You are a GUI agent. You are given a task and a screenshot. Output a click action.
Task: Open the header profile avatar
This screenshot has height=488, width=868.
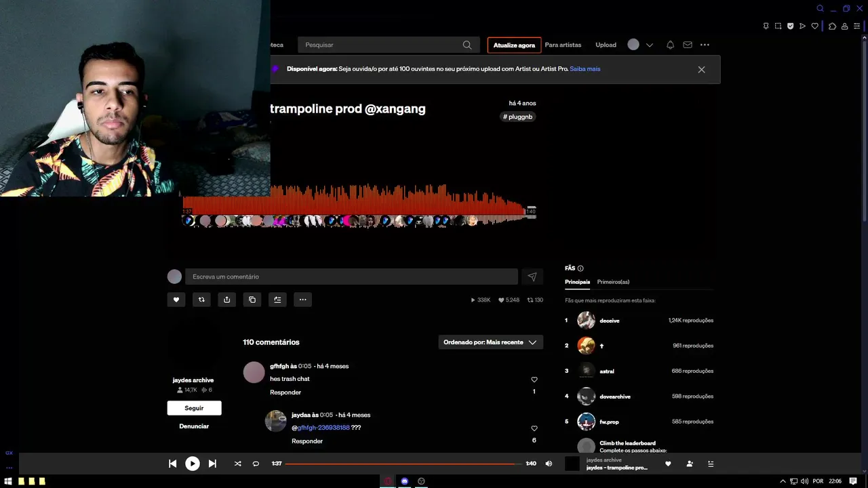(x=633, y=45)
